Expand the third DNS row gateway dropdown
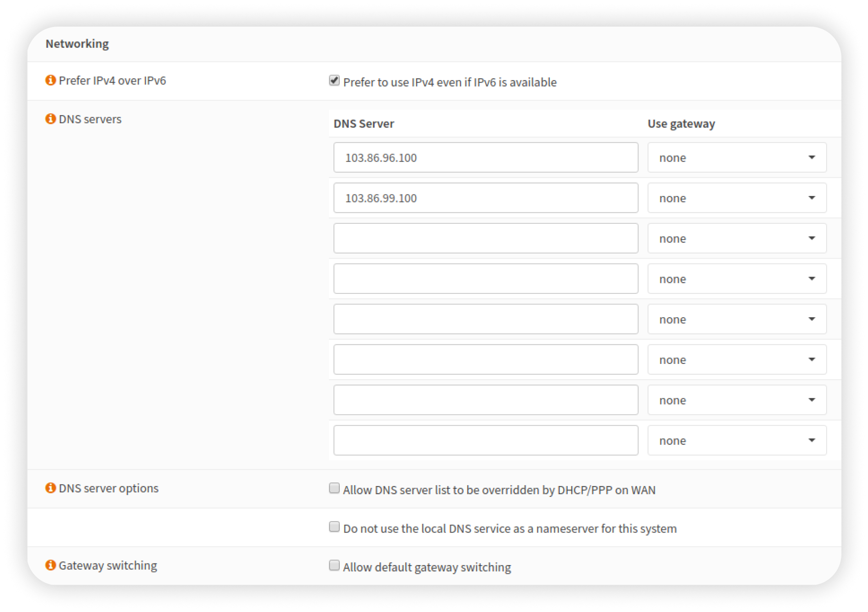 coord(737,238)
